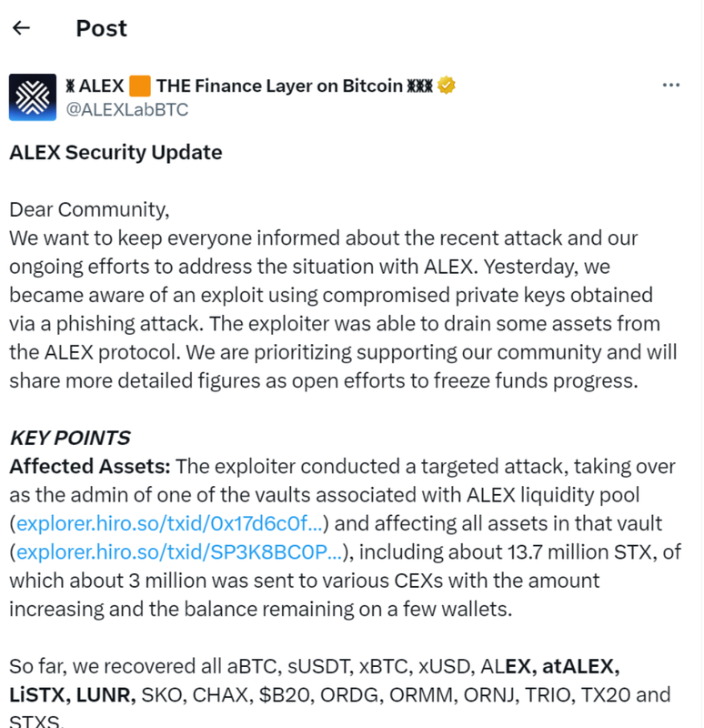The width and height of the screenshot is (704, 728).
Task: Click the bold 'LiSTX, LUNR,' text
Action: (73, 695)
